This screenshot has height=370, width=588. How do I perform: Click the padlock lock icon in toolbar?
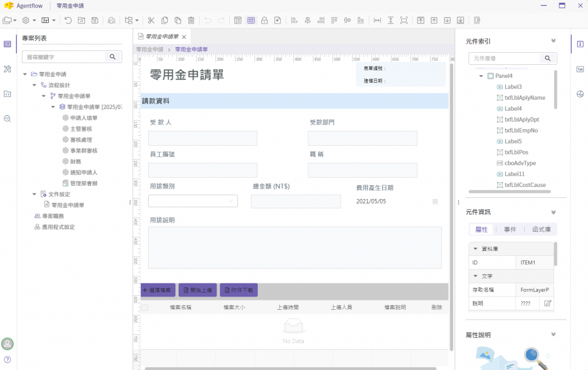(264, 21)
